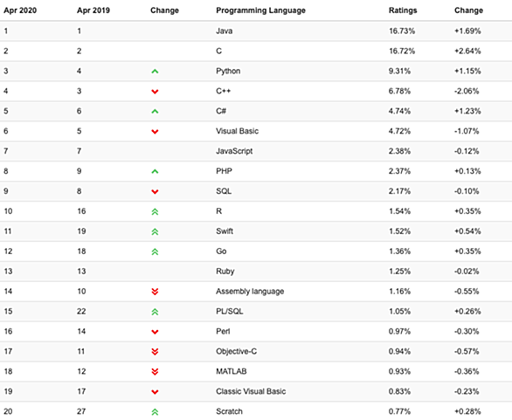Click the double green arrow beside PL/SQL
The height and width of the screenshot is (420, 512).
point(155,312)
